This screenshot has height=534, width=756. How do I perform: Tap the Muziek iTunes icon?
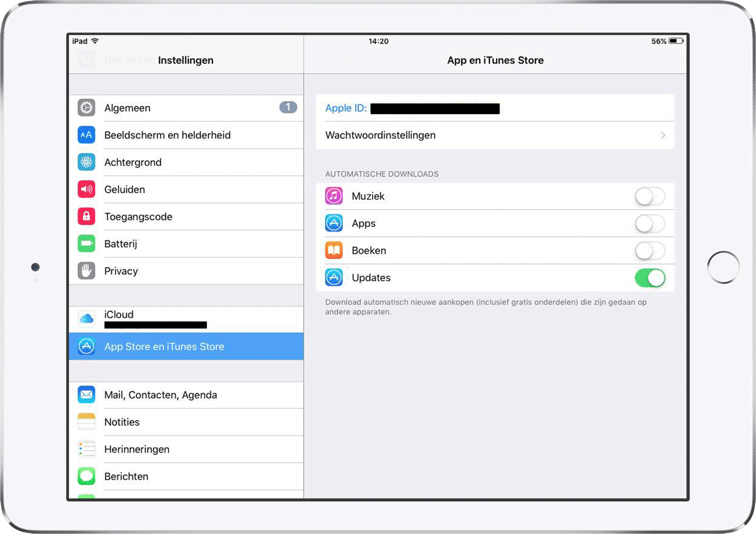point(334,196)
